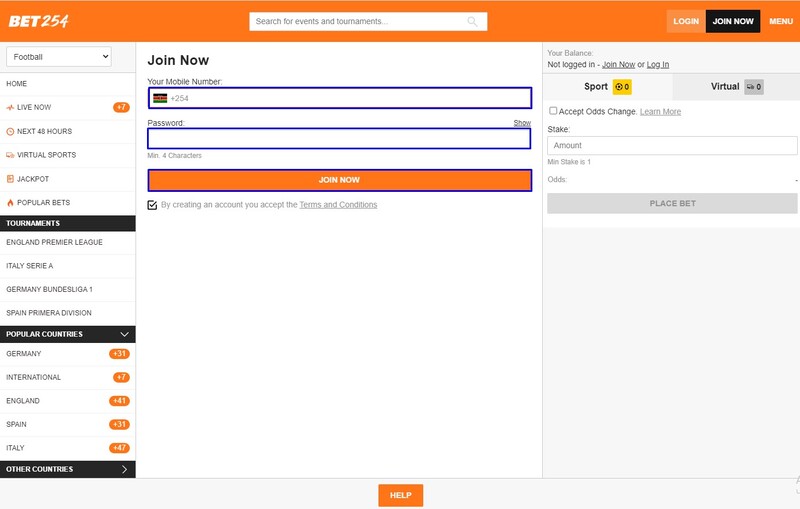The width and height of the screenshot is (800, 509).
Task: Click the +31 badge beside Germany
Action: click(119, 353)
